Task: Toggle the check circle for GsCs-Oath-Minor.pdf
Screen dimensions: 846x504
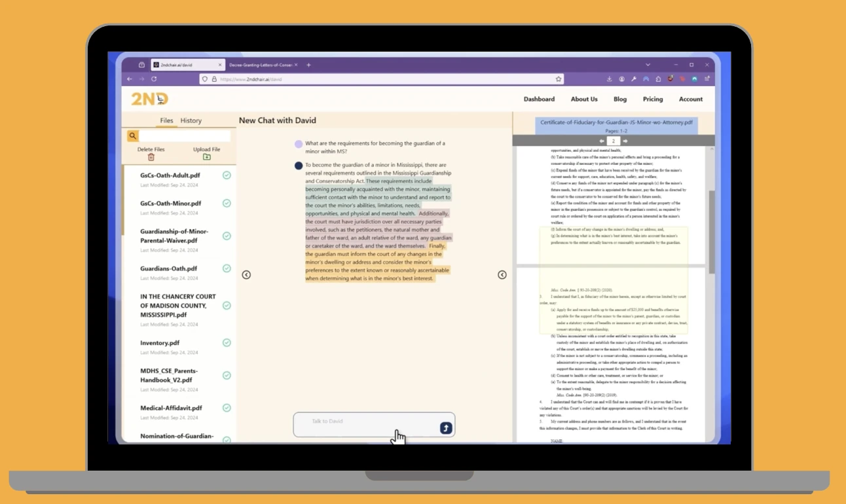Action: point(227,203)
